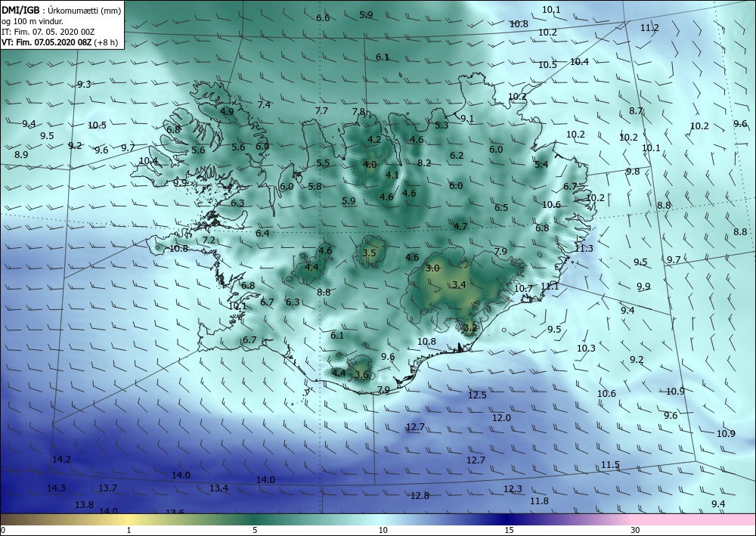Click the 7.7 value

[321, 111]
